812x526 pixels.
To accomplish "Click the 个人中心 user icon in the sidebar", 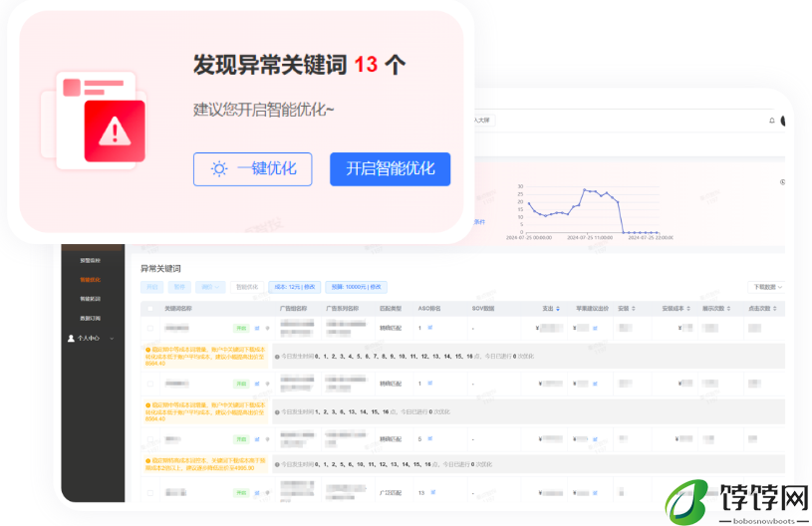I will [x=71, y=338].
